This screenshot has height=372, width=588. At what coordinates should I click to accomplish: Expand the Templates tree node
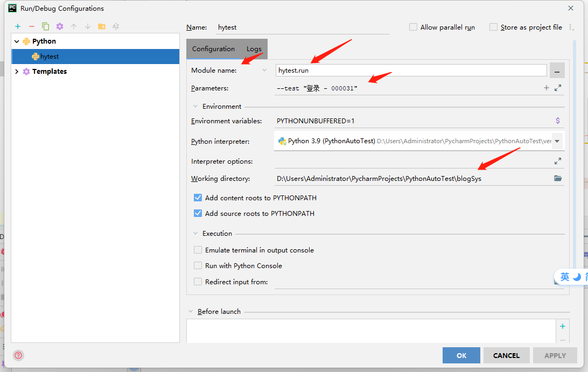click(17, 71)
